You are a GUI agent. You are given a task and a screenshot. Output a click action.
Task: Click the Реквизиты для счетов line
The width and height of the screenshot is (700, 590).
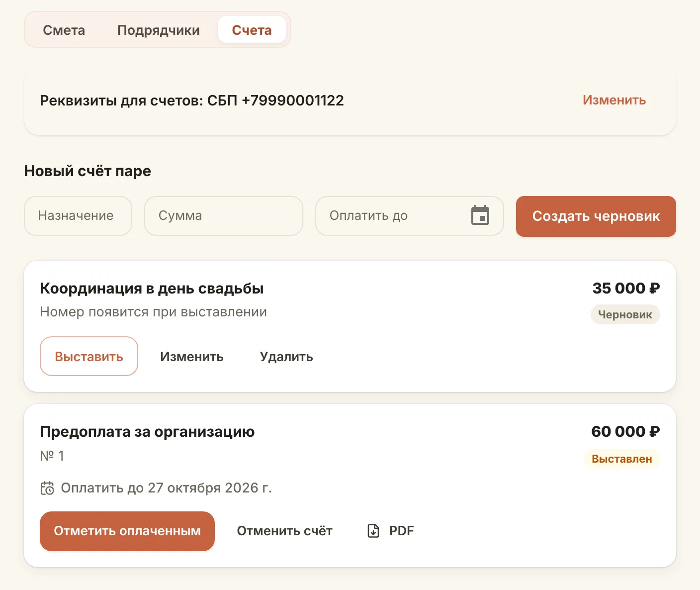[192, 100]
